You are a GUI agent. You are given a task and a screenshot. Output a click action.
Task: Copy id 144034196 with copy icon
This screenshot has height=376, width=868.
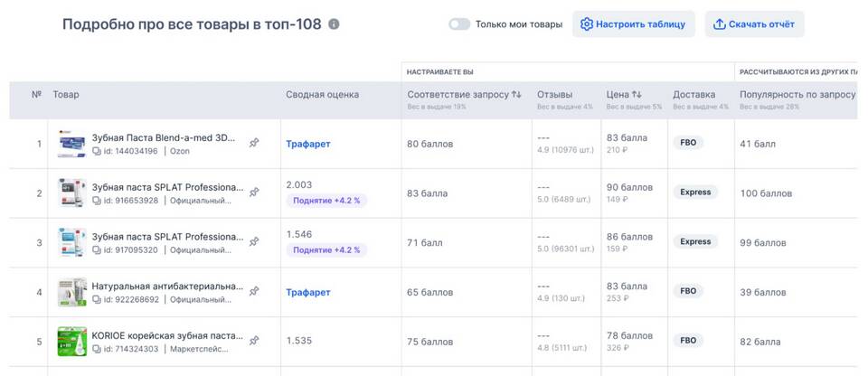click(97, 151)
